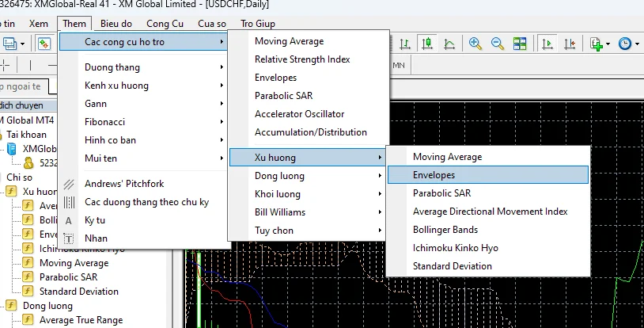This screenshot has width=644, height=328.
Task: Choose the text A icon for Ky tu
Action: click(x=69, y=220)
